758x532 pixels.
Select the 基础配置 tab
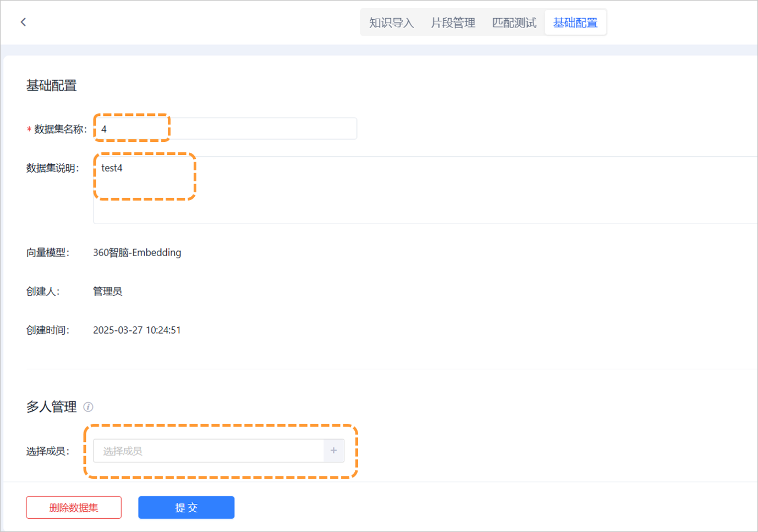[575, 23]
